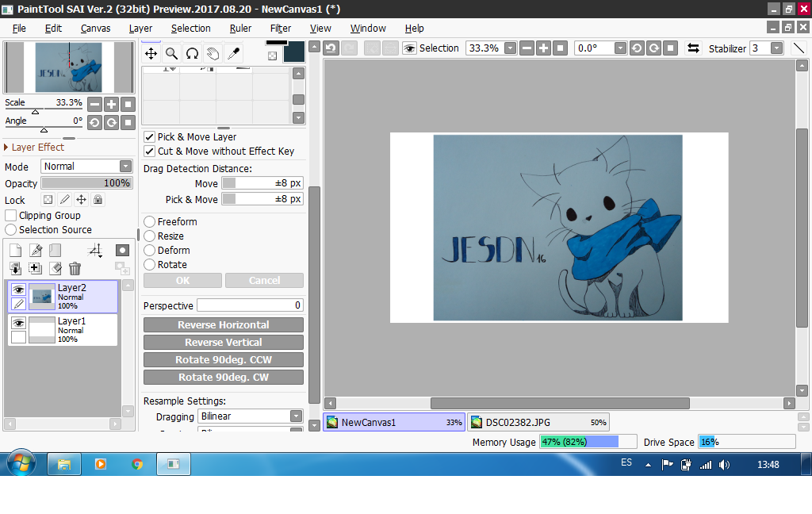Expand the Layer Effect section

pyautogui.click(x=6, y=148)
